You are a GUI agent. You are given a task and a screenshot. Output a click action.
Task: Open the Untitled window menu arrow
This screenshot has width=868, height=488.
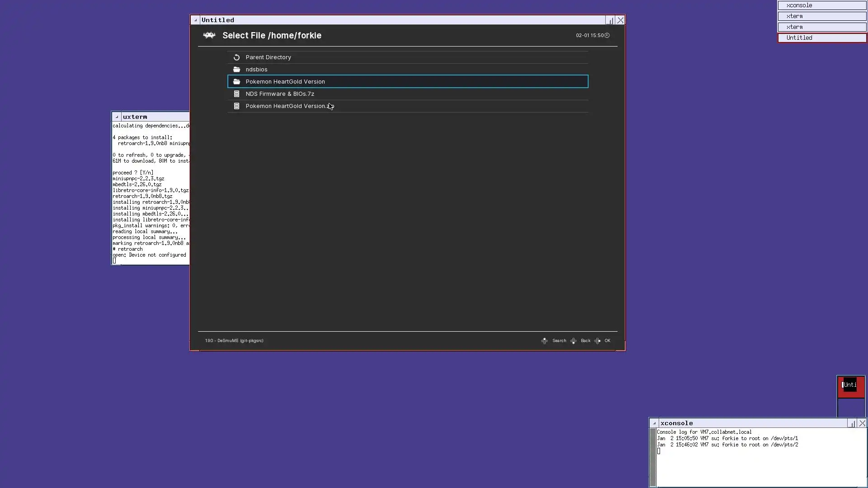(x=195, y=20)
